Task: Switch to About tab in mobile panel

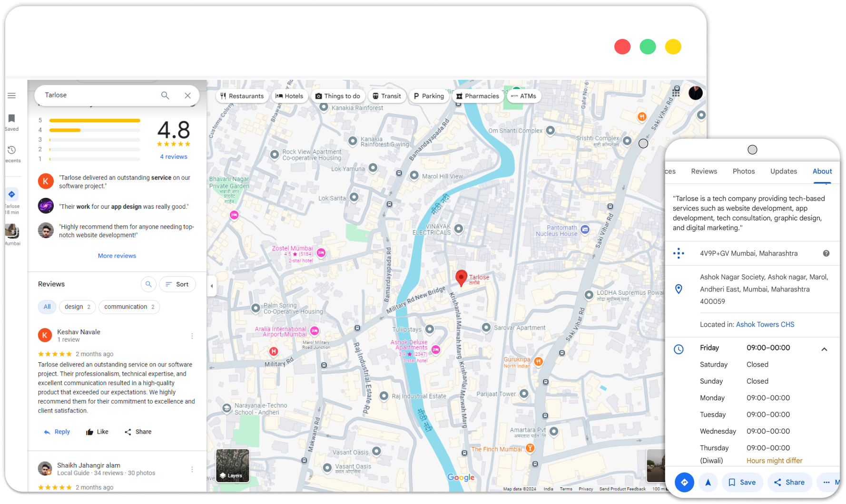Action: 822,171
